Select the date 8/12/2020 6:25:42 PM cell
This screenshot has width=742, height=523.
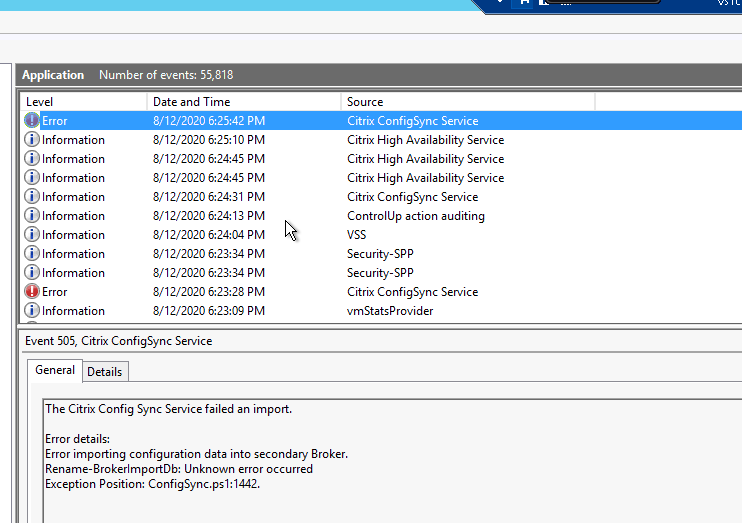pyautogui.click(x=209, y=121)
